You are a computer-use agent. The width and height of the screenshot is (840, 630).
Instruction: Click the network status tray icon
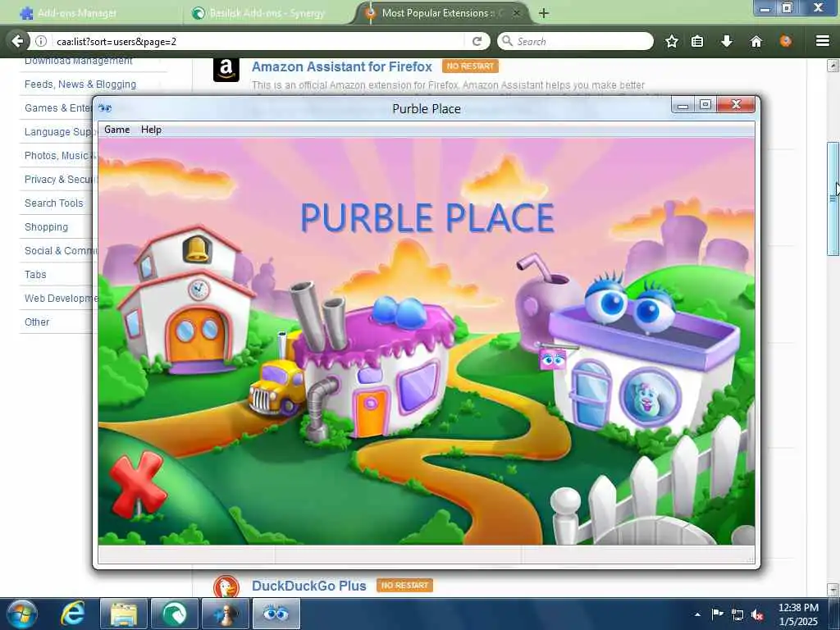click(737, 614)
